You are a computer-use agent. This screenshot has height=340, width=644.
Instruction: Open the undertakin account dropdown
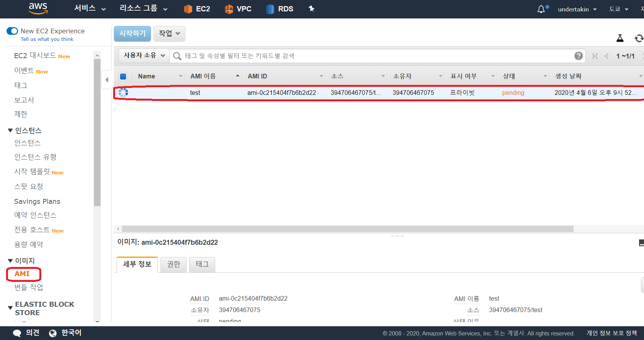(x=577, y=9)
